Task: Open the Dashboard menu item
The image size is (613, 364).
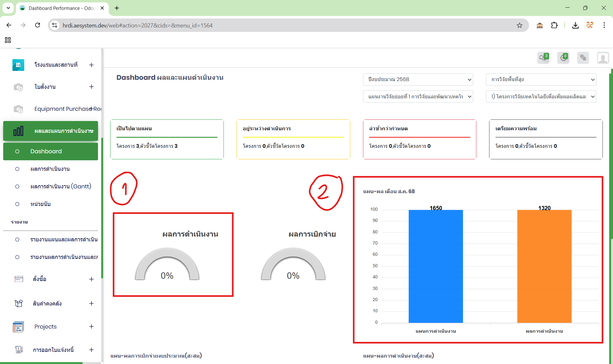Action: point(46,151)
